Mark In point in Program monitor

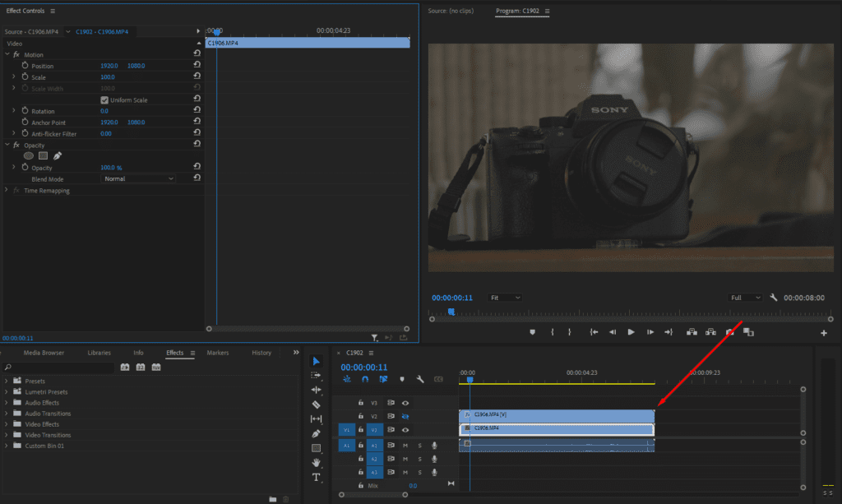[552, 332]
